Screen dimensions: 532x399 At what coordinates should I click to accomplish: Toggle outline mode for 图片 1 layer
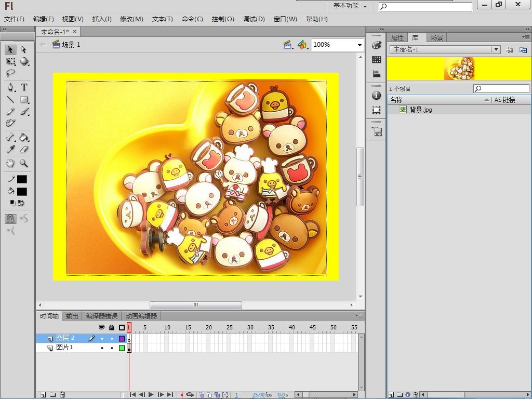[x=122, y=348]
